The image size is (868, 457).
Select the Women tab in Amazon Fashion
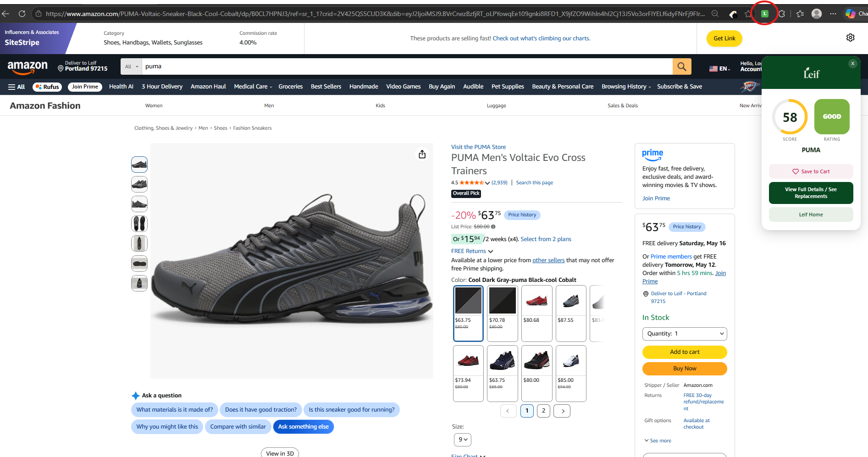[154, 105]
